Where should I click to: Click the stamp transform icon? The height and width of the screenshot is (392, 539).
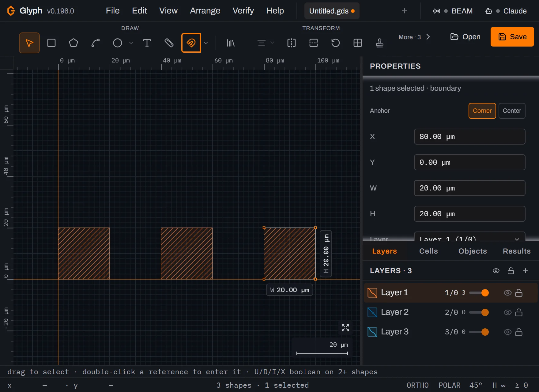[x=380, y=43]
